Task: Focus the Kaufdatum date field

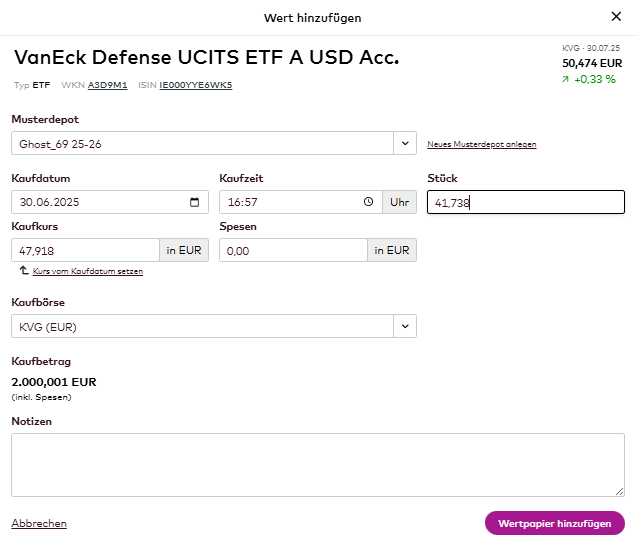Action: tap(95, 202)
